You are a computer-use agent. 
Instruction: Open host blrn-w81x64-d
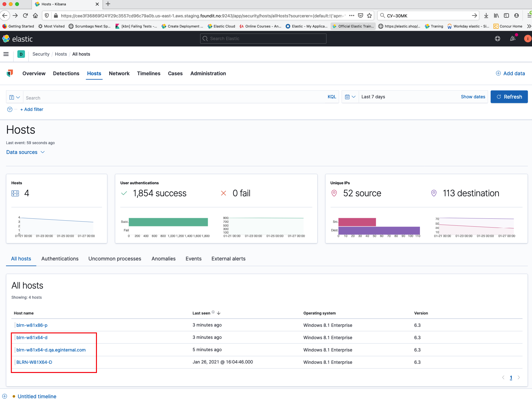32,338
